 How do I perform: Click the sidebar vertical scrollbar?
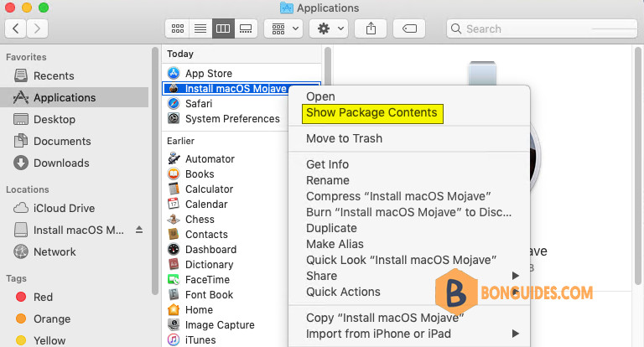[155, 171]
